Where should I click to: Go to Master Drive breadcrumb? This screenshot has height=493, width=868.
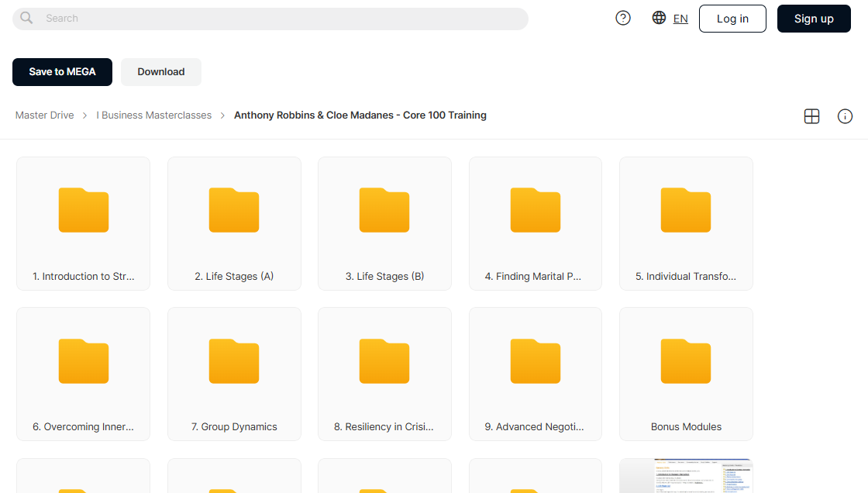point(45,115)
